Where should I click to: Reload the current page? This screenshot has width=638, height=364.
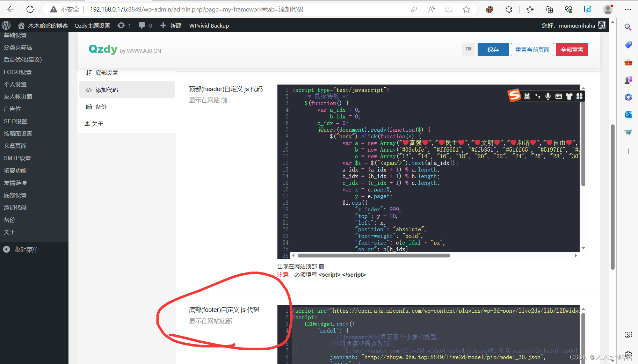coord(30,9)
